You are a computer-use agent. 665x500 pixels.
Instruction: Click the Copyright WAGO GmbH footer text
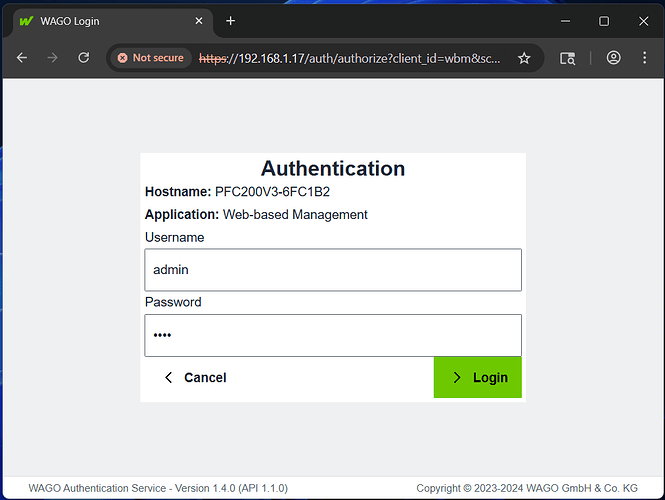pos(527,488)
